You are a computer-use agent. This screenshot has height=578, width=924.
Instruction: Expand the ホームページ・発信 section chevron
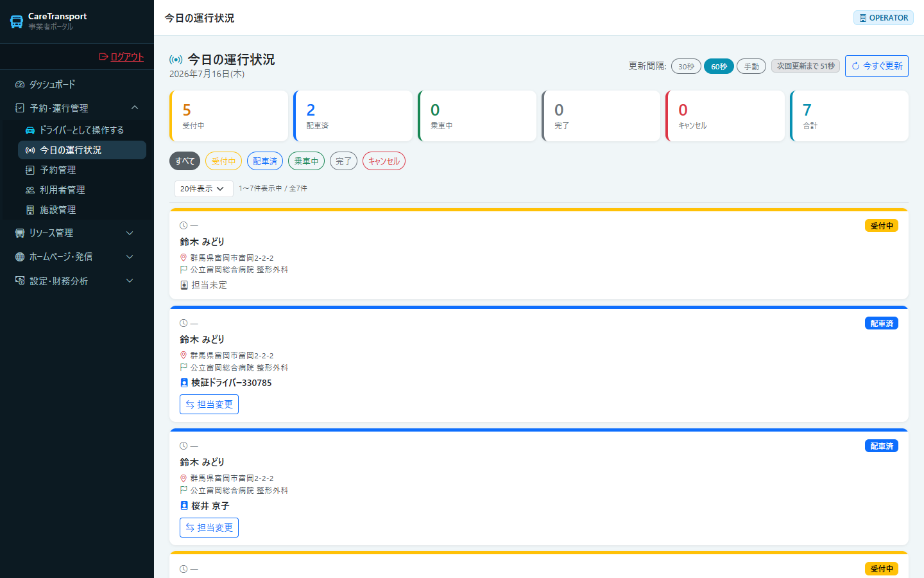coord(130,257)
